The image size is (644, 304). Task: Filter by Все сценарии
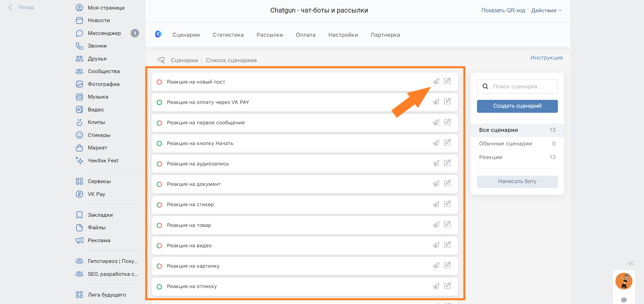[x=517, y=130]
